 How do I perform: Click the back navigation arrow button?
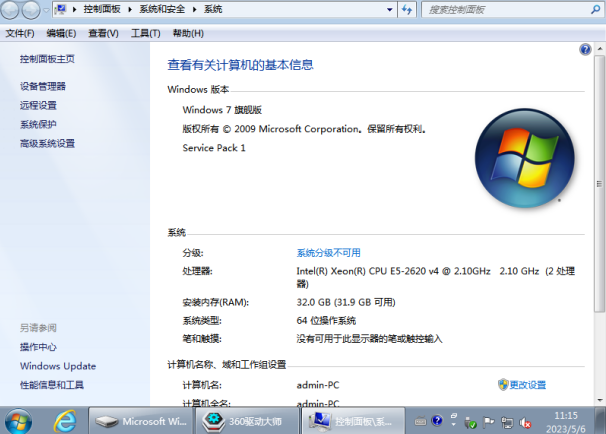(13, 10)
